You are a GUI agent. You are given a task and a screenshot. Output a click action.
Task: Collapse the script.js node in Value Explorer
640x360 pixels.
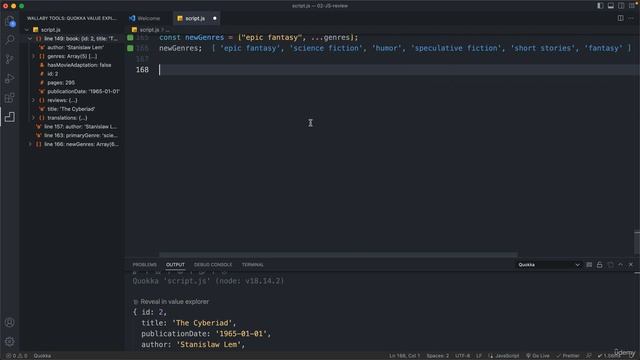27,30
